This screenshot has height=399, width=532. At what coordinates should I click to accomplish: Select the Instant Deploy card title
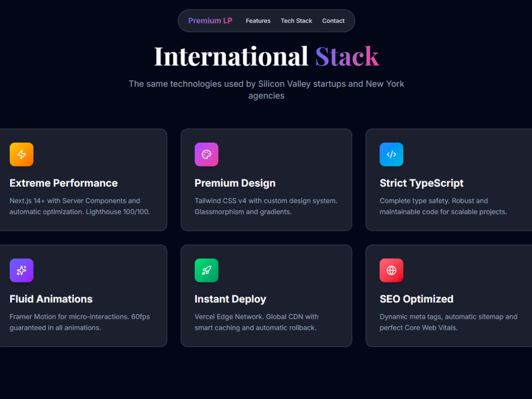230,299
